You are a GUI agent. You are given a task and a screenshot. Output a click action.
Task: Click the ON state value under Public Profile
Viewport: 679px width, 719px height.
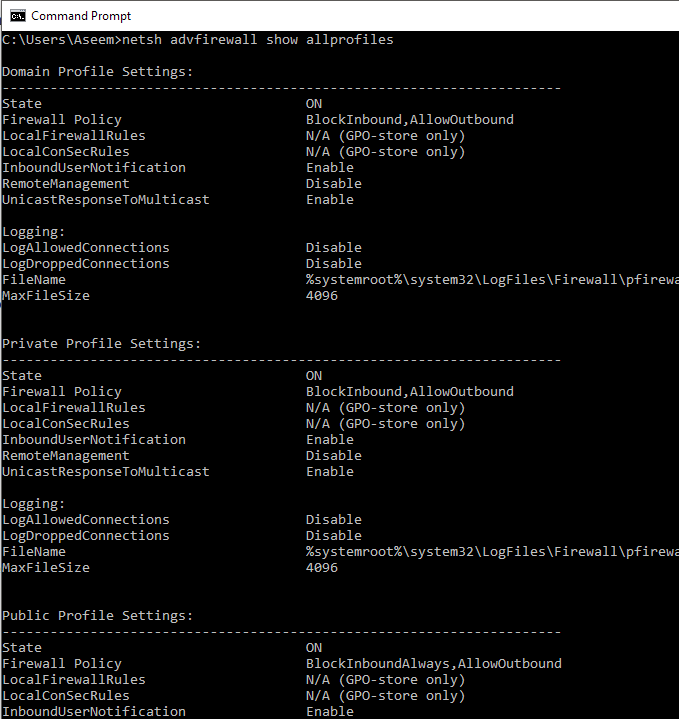pyautogui.click(x=314, y=648)
